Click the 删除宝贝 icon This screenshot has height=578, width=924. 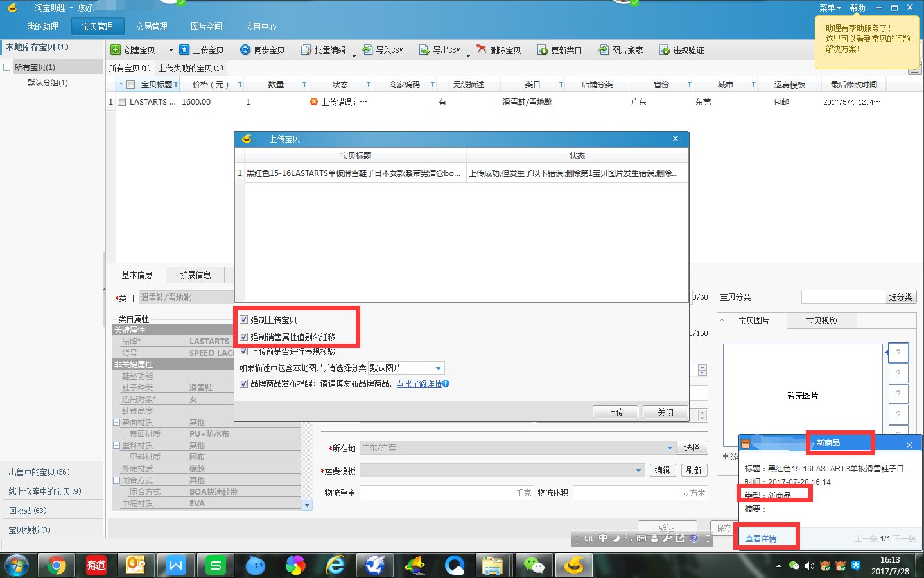tap(500, 49)
